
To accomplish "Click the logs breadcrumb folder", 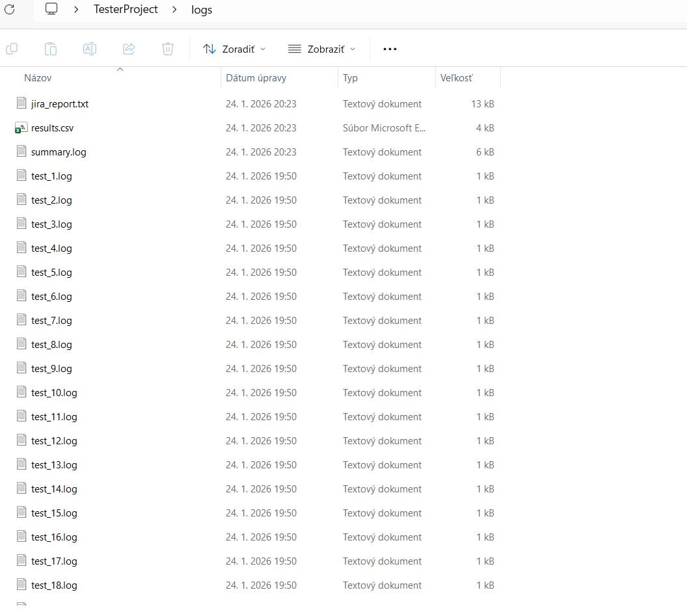I will click(202, 10).
